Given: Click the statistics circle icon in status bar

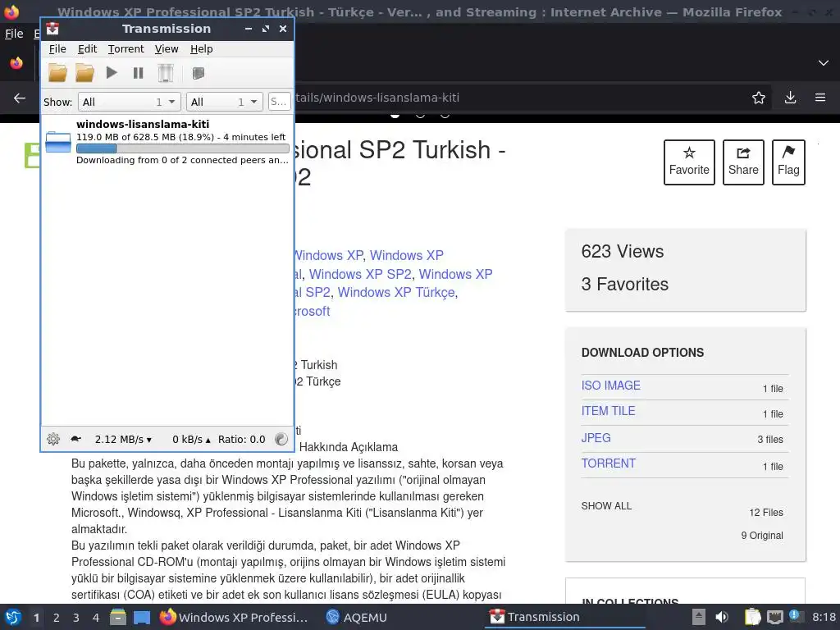Looking at the screenshot, I should pyautogui.click(x=281, y=440).
